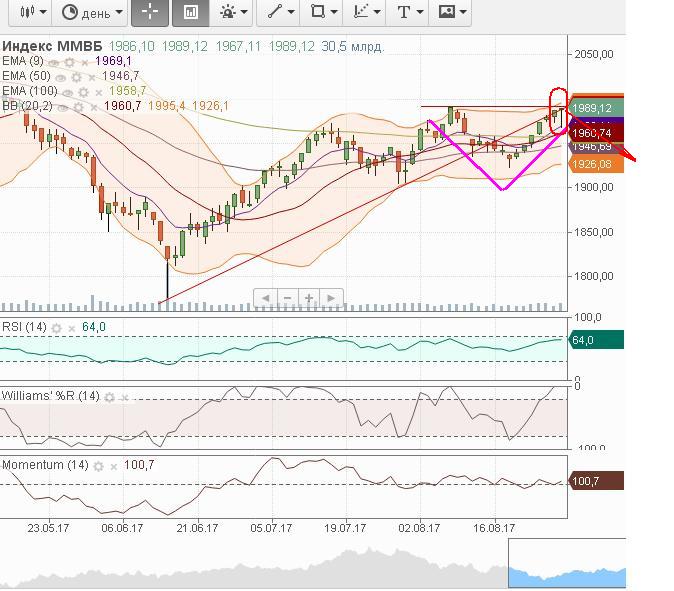This screenshot has height=591, width=674.
Task: Toggle the volume bars chart button
Action: coord(190,12)
